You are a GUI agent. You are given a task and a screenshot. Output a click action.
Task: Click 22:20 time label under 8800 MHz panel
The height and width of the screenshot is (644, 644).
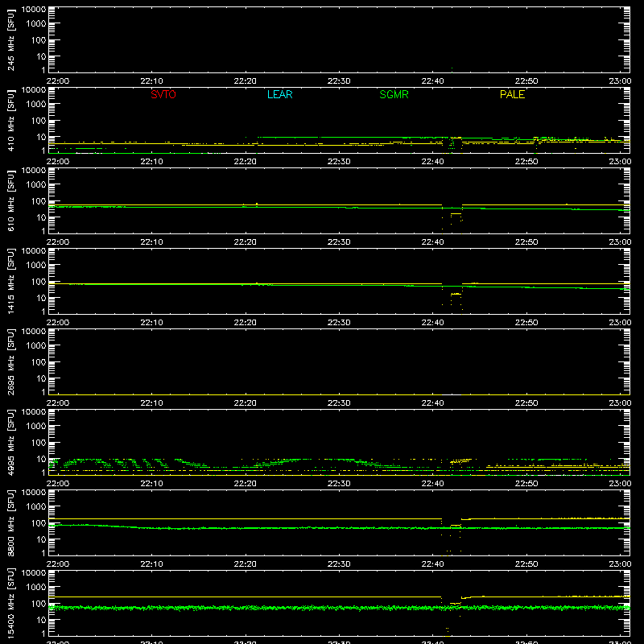pos(246,564)
